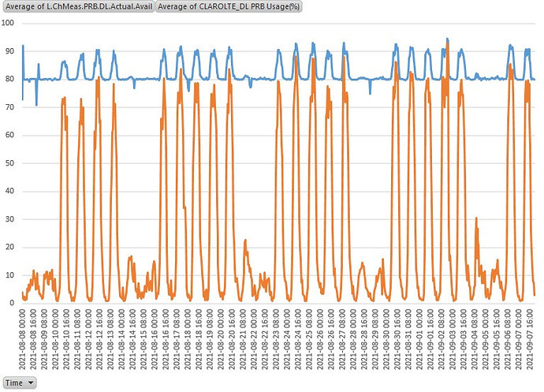544x392 pixels.
Task: Click the 2021-08-16 00:00 time axis label
Action: point(155,340)
